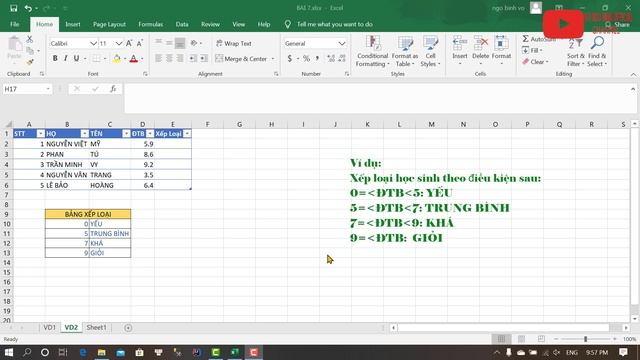The width and height of the screenshot is (640, 360).
Task: Switch to the Formulas ribbon tab
Action: point(150,24)
